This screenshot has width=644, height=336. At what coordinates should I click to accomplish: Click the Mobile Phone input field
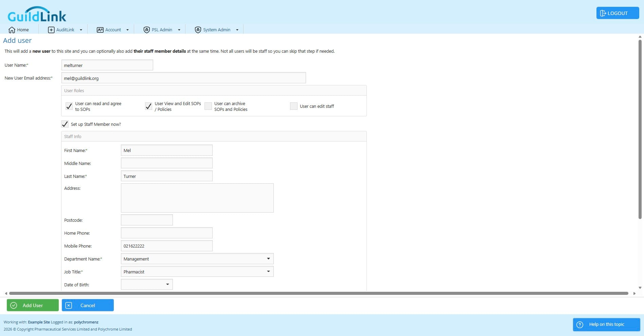click(167, 246)
